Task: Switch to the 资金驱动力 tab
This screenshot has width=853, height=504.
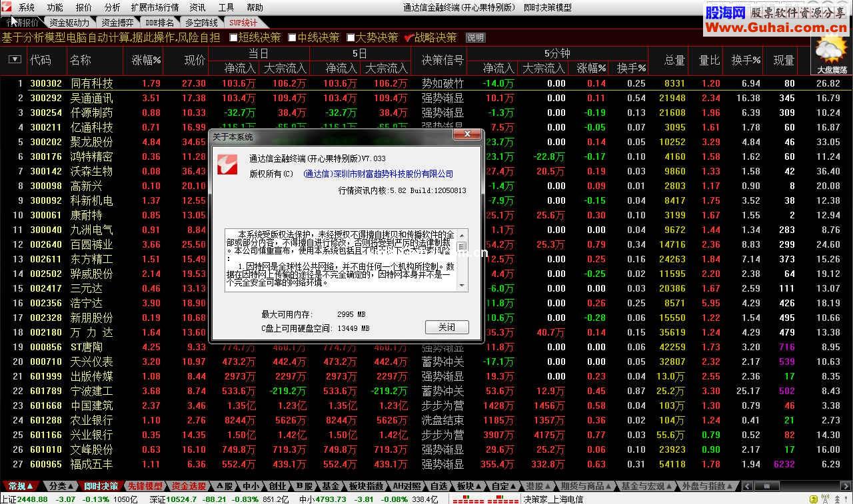Action: pos(69,22)
